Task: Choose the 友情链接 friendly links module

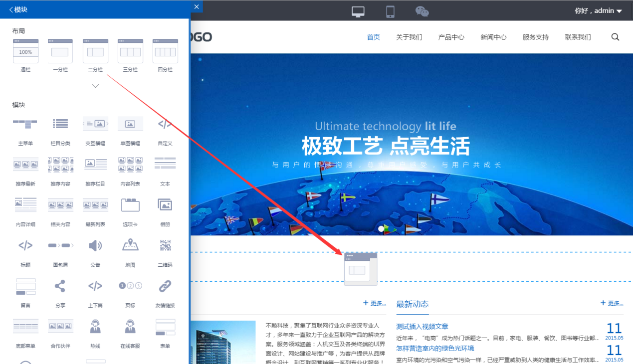Action: click(165, 286)
